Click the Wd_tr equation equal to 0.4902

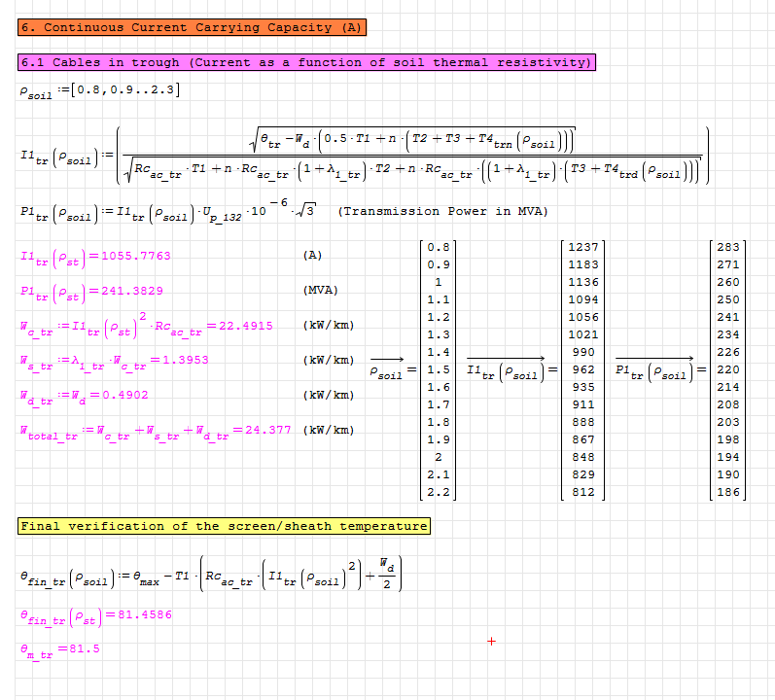[x=95, y=396]
